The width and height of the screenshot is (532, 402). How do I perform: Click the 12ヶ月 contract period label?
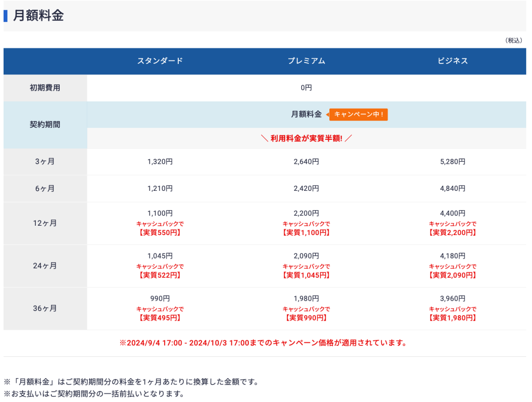[45, 223]
